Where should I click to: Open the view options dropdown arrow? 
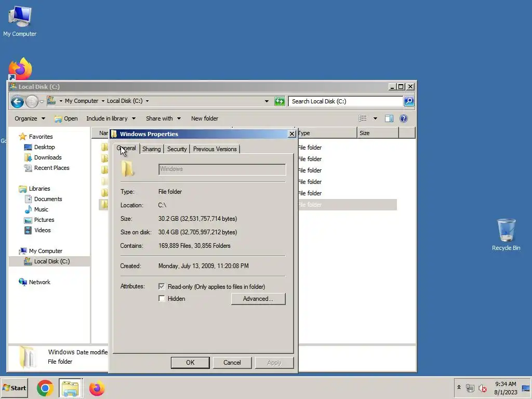coord(375,118)
